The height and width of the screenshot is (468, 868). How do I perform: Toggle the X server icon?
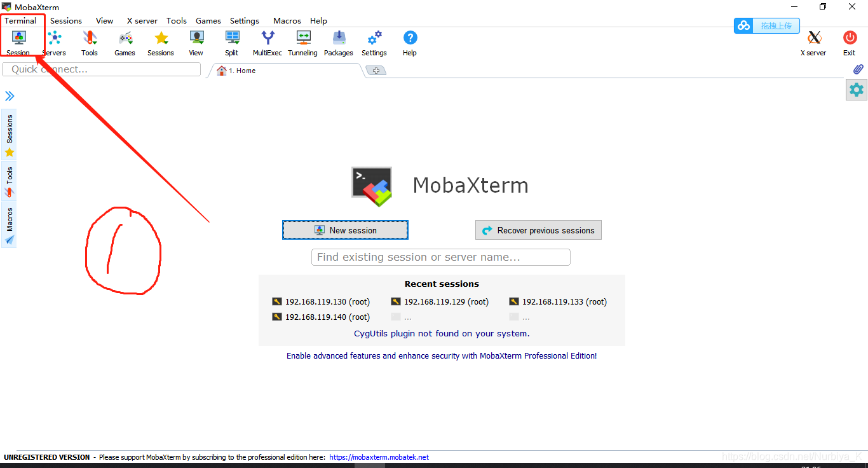click(x=813, y=43)
